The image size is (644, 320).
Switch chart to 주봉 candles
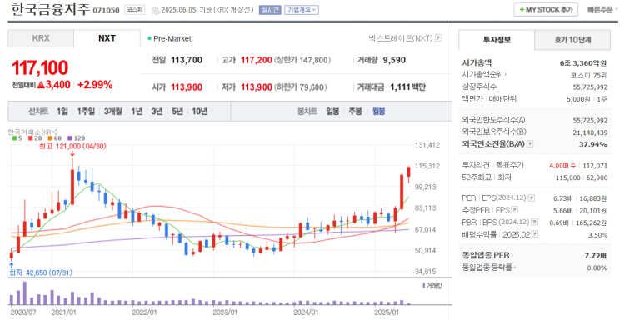coord(355,112)
